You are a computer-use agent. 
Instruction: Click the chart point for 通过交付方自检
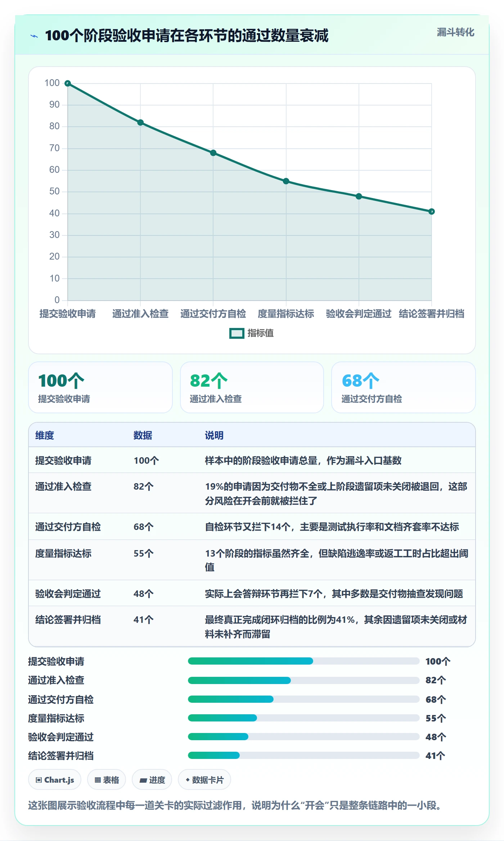213,153
